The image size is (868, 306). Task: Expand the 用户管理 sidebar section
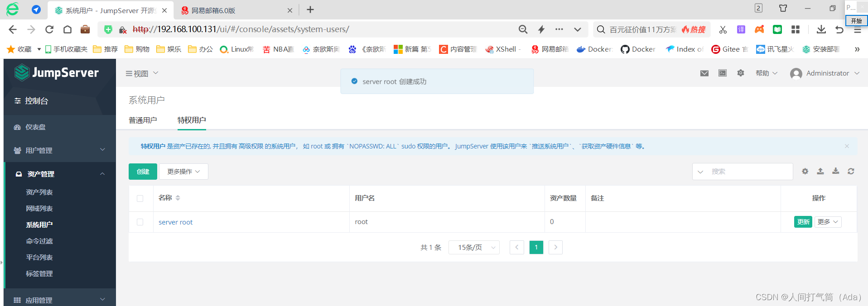(60, 150)
